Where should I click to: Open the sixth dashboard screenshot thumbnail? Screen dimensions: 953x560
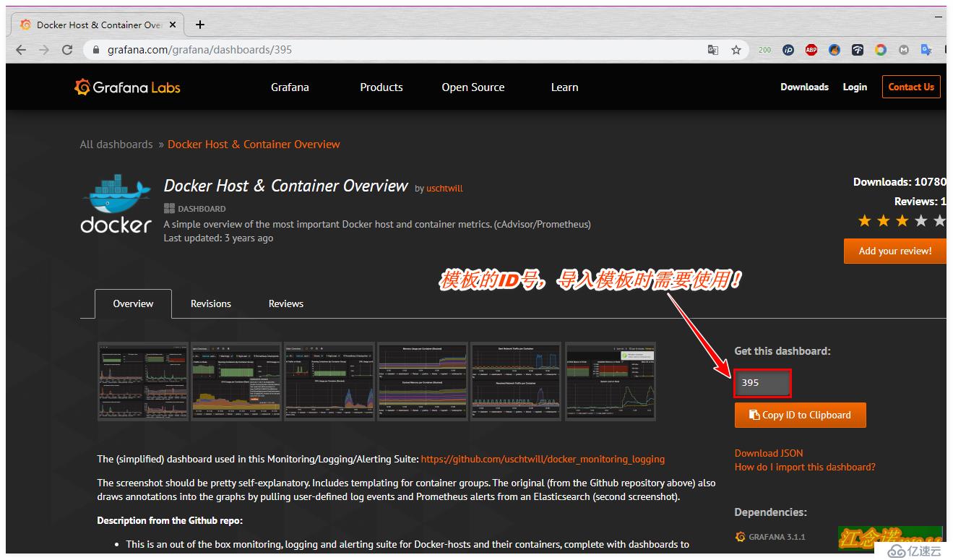click(x=611, y=381)
